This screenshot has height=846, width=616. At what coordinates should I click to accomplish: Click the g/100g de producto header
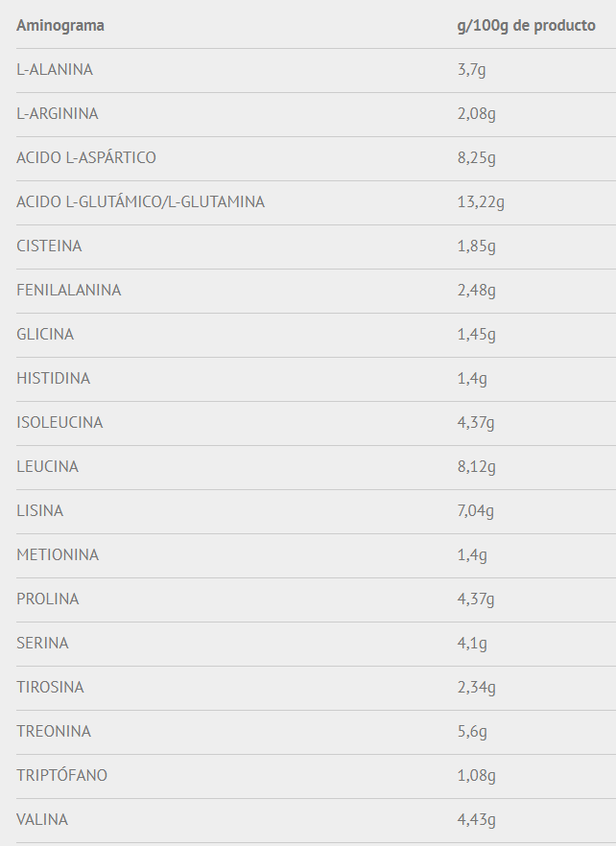tap(527, 25)
